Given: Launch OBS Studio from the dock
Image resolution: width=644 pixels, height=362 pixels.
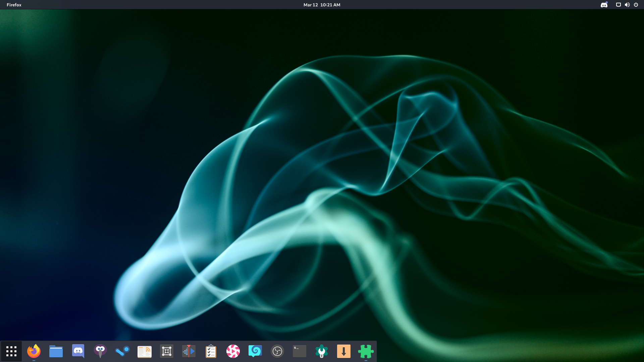Looking at the screenshot, I should [x=277, y=351].
